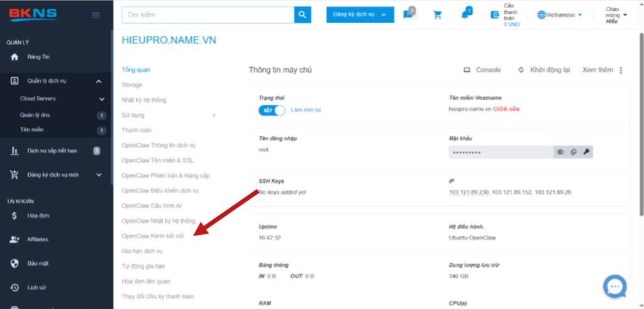Collapse the Cloud Servers sidebar group
Screen dimensions: 644x309
(101, 99)
